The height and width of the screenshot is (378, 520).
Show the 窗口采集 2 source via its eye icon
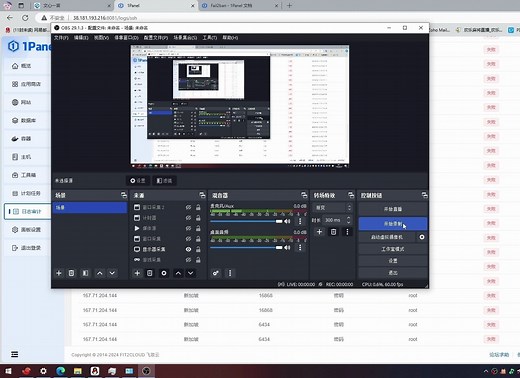coord(188,207)
